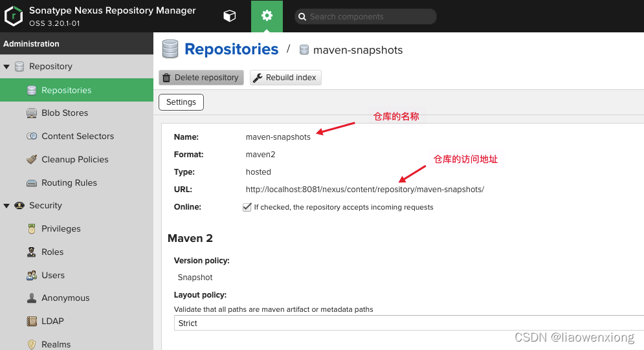Click the Delete repository button
This screenshot has width=644, height=350.
click(201, 78)
